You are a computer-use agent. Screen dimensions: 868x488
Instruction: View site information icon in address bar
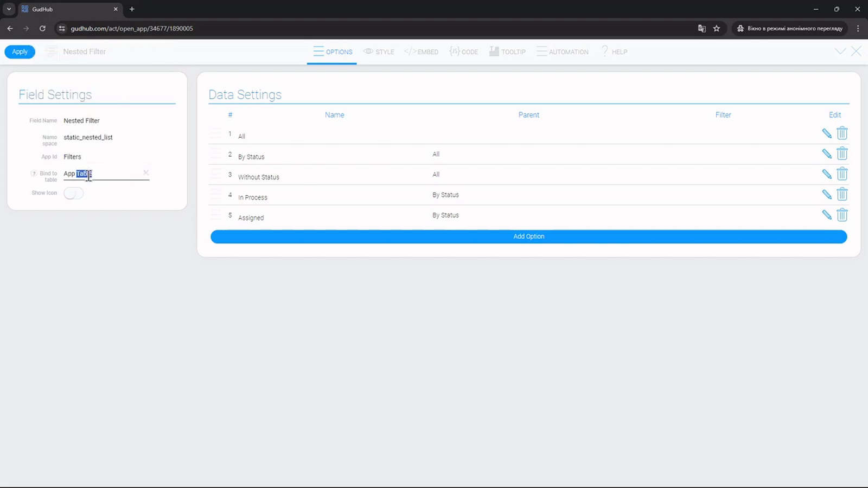62,28
